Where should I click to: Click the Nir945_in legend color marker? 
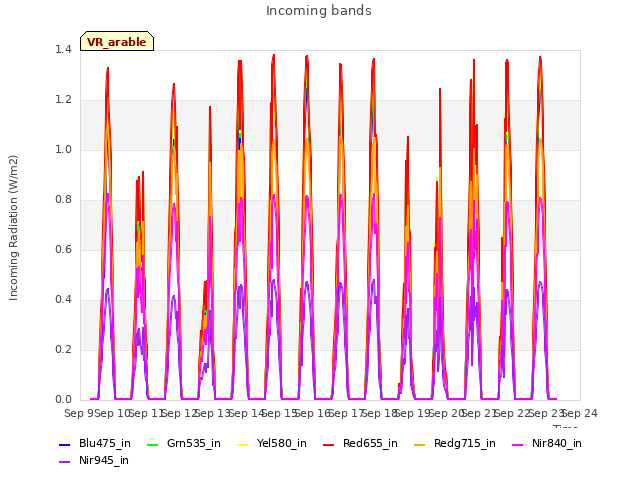(64, 462)
